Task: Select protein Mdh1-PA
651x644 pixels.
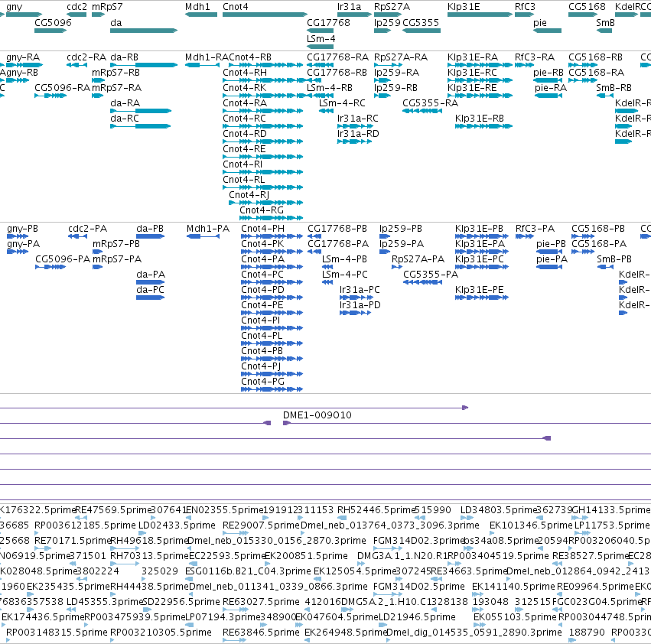Action: pos(208,229)
